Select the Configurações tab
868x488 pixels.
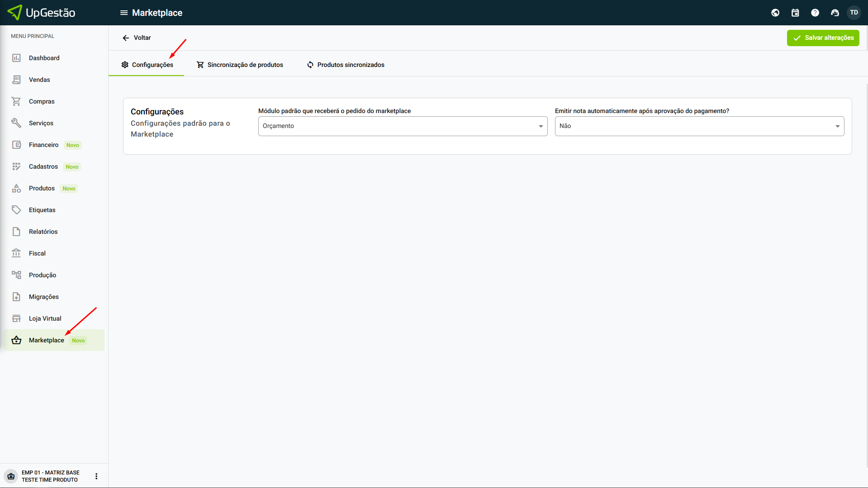[147, 65]
